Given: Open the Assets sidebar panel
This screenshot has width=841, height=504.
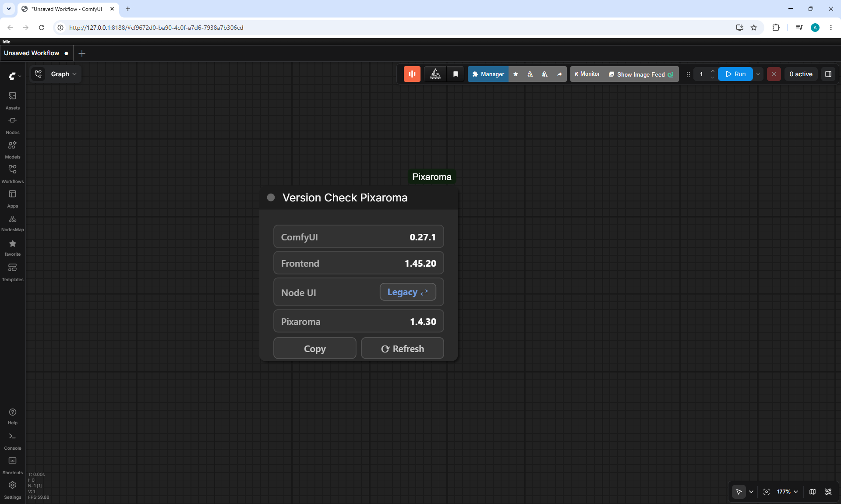Looking at the screenshot, I should [x=13, y=100].
